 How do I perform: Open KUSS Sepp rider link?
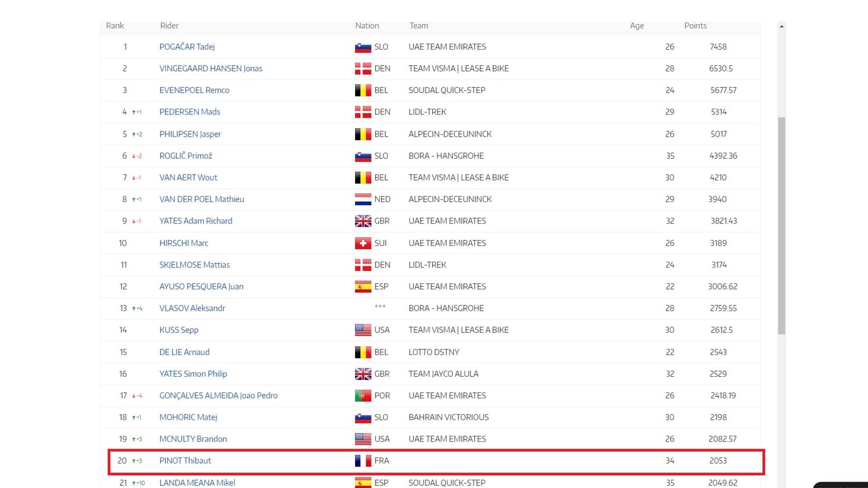[179, 330]
